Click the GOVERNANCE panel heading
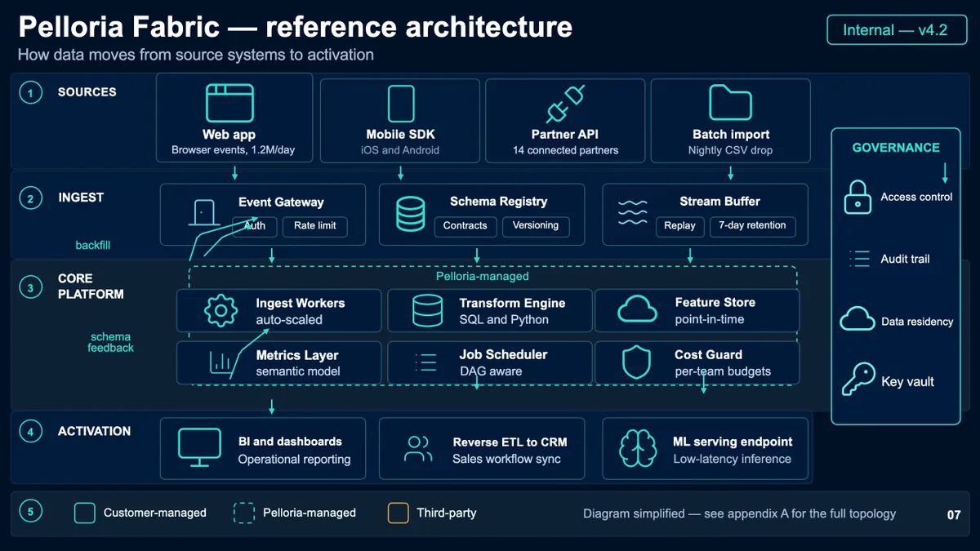Viewport: 980px width, 551px height. click(x=896, y=148)
